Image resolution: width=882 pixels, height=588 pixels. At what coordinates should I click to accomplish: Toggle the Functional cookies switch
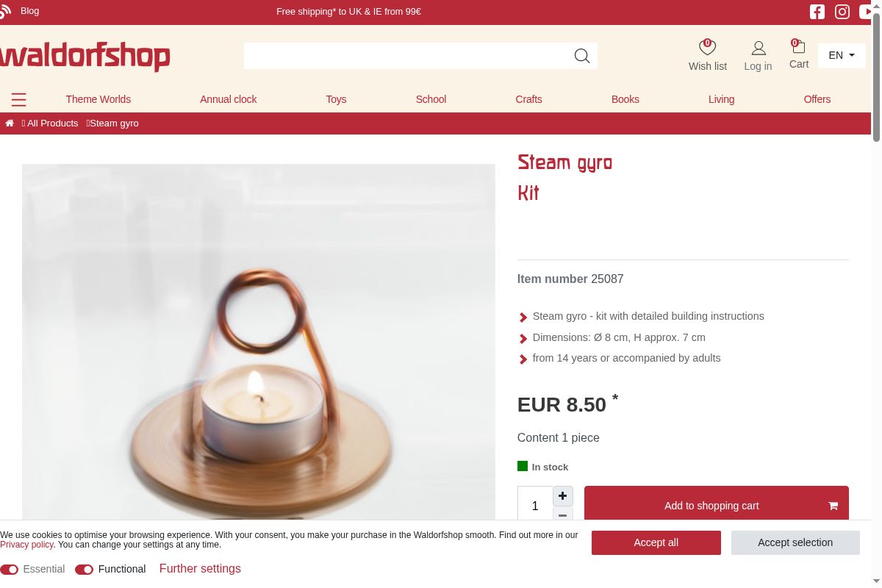coord(84,570)
